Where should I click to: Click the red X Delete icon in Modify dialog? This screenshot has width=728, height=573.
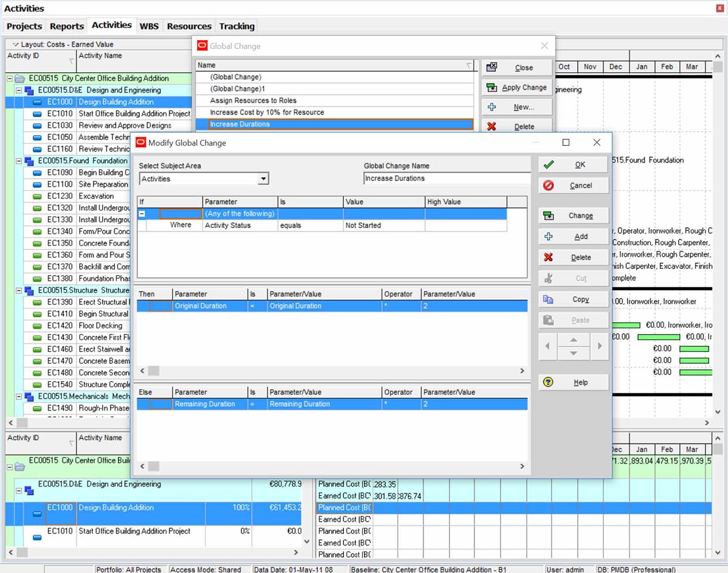[549, 257]
